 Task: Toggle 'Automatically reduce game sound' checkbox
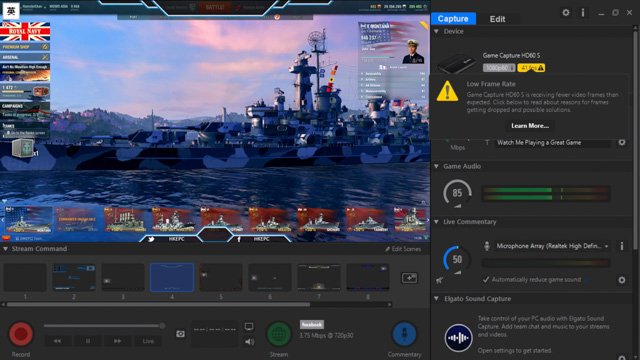(x=486, y=280)
